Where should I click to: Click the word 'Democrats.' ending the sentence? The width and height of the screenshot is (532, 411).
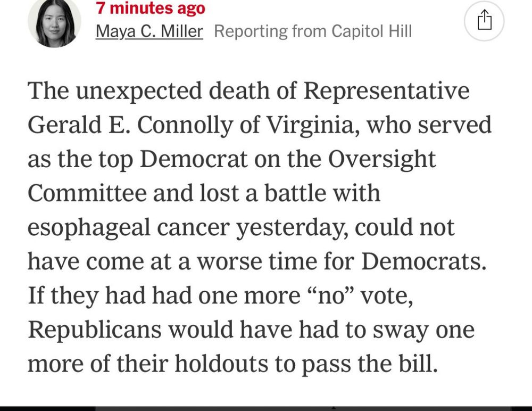tap(424, 261)
